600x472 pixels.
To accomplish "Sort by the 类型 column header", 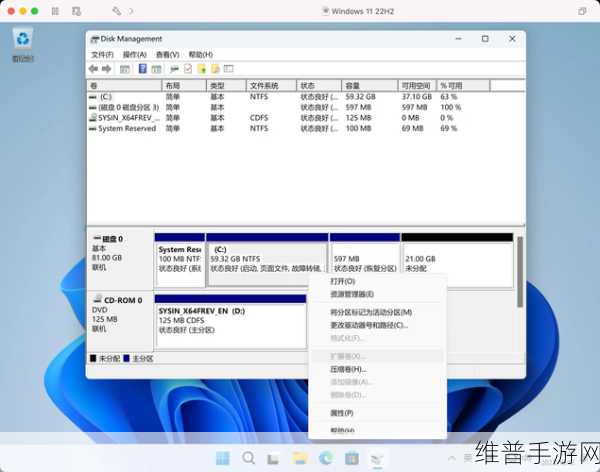I will pyautogui.click(x=226, y=86).
